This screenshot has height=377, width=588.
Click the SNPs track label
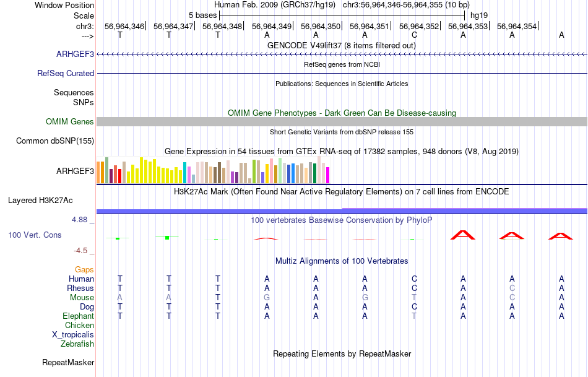pyautogui.click(x=84, y=102)
